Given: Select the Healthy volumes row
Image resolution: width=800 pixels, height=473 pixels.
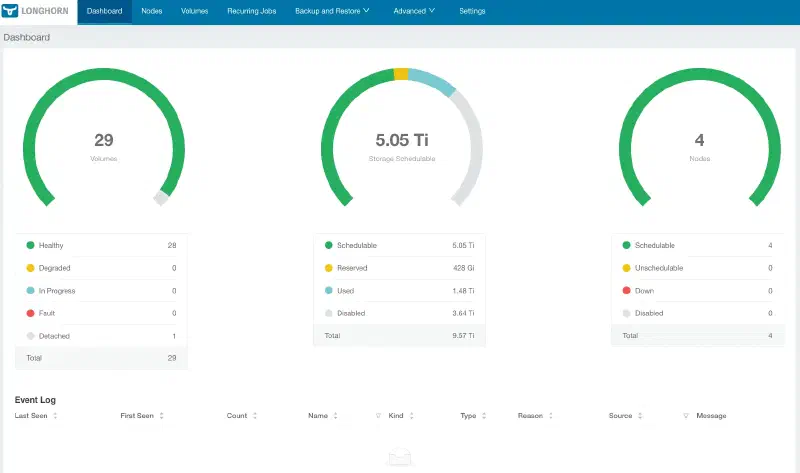Looking at the screenshot, I should (x=101, y=245).
